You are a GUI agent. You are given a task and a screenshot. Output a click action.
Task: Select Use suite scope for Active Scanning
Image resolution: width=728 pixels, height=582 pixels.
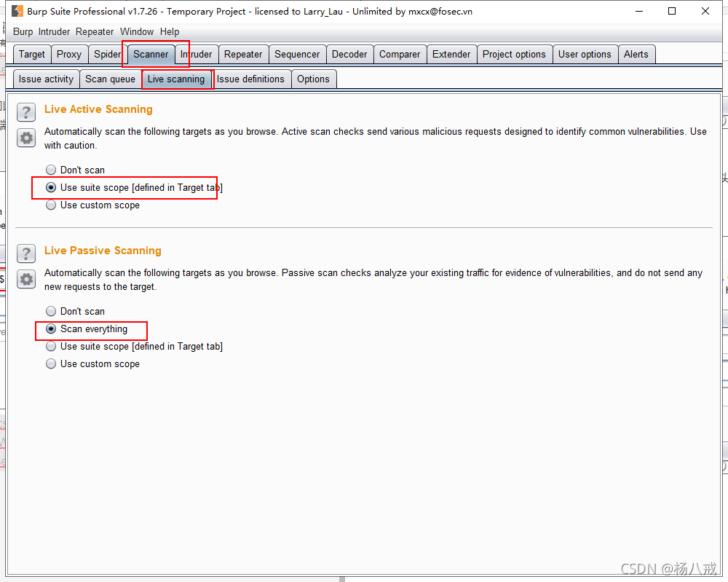pyautogui.click(x=134, y=188)
